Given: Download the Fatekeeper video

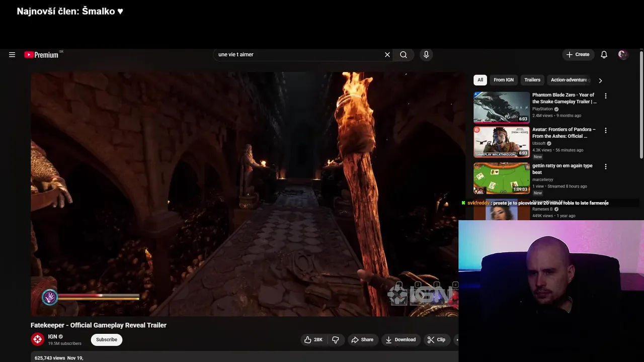Looking at the screenshot, I should click(x=400, y=340).
